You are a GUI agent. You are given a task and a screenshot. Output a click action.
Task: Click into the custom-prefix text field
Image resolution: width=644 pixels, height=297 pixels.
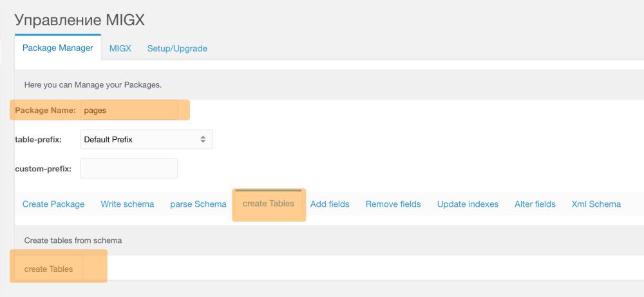point(129,168)
